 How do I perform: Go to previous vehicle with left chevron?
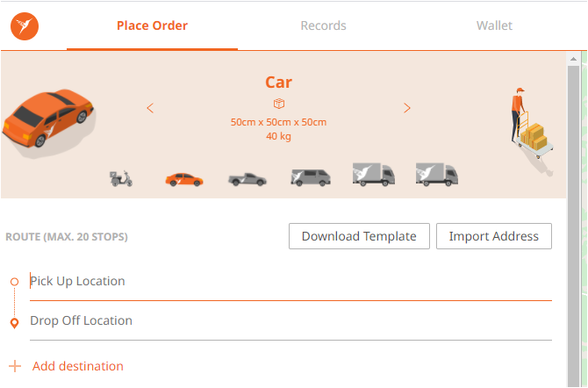tap(150, 108)
